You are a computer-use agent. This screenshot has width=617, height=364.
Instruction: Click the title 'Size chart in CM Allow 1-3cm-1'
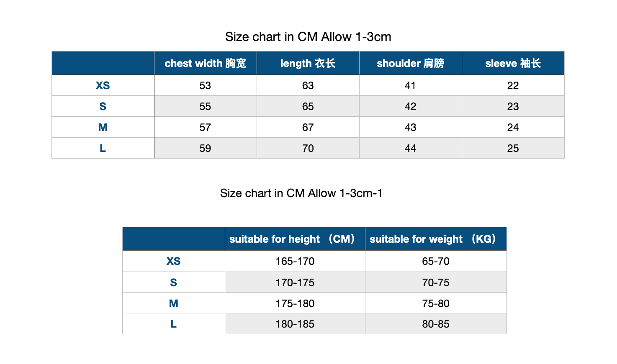tap(301, 193)
